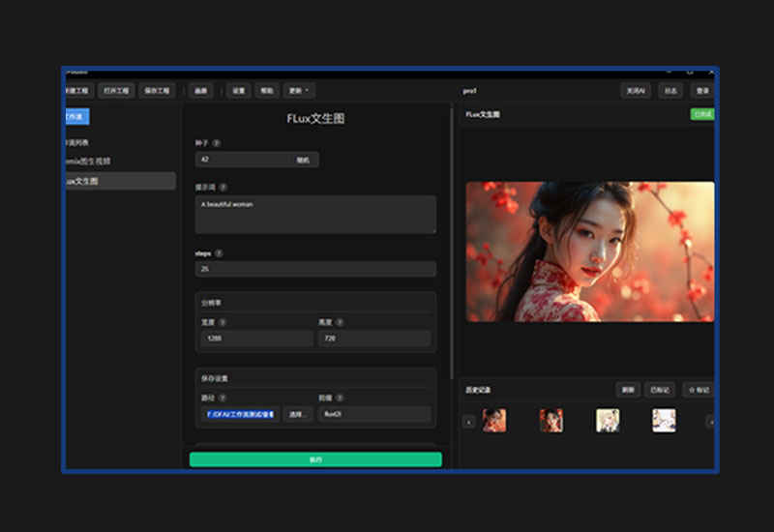Click the help icon next to 前缀
Image resolution: width=774 pixels, height=532 pixels.
(340, 398)
